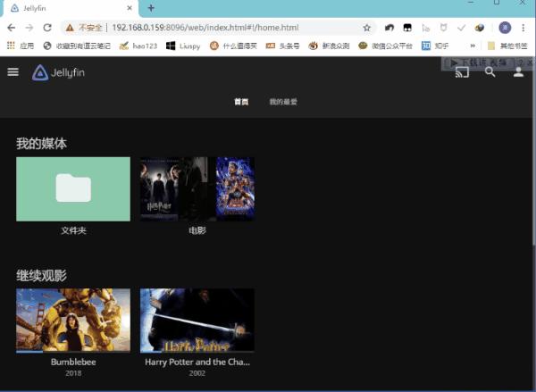Click the not-secure warning triangle
Viewport: 536px width, 392px height.
pos(70,28)
